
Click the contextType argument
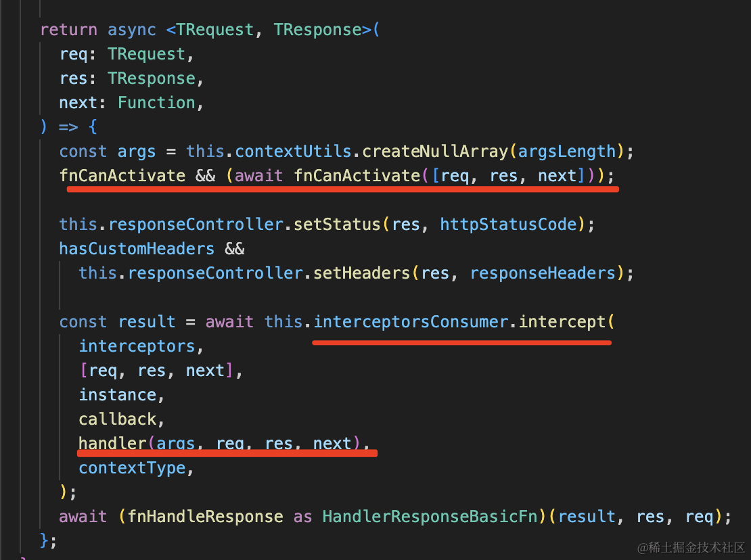(132, 468)
